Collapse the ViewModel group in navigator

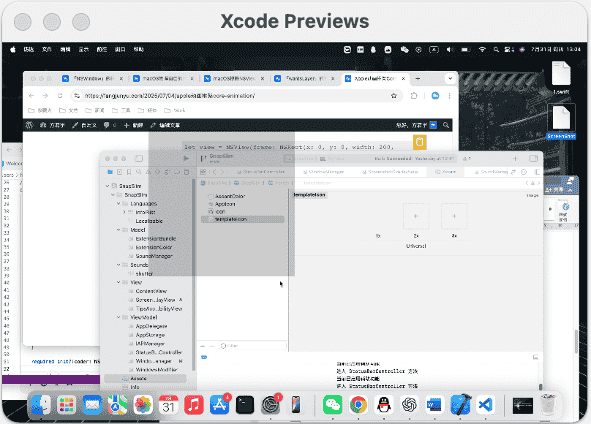click(119, 317)
